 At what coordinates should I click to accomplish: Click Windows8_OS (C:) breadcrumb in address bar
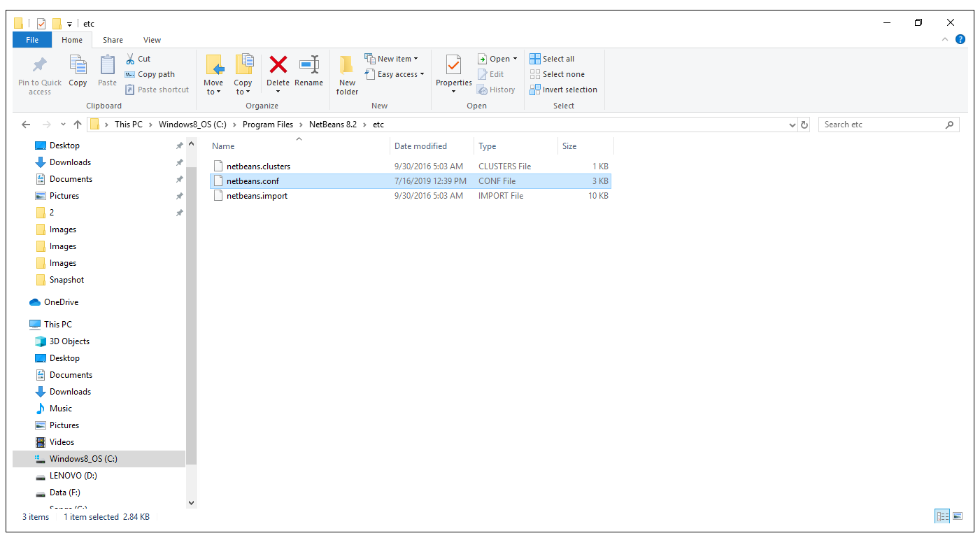coord(192,125)
